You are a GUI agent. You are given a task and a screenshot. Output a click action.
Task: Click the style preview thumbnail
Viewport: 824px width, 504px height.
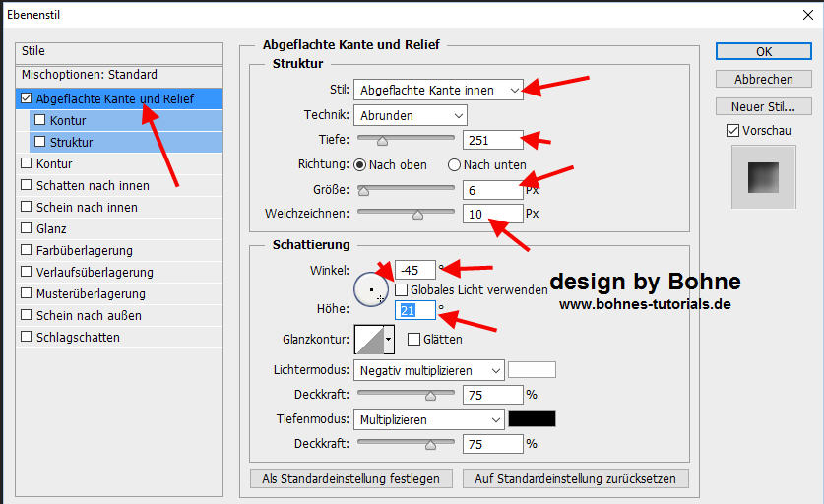(x=762, y=177)
